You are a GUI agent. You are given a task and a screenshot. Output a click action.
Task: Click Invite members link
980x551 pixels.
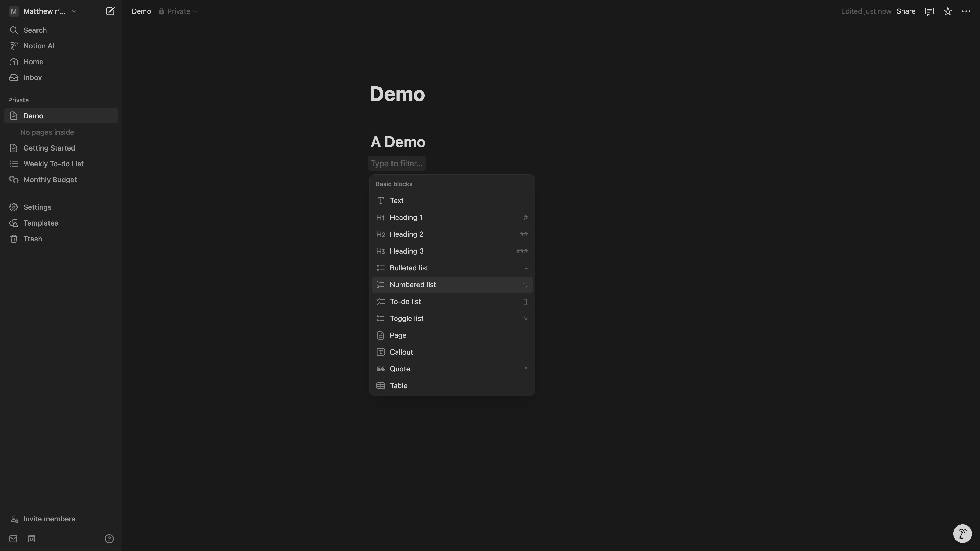[x=49, y=519]
